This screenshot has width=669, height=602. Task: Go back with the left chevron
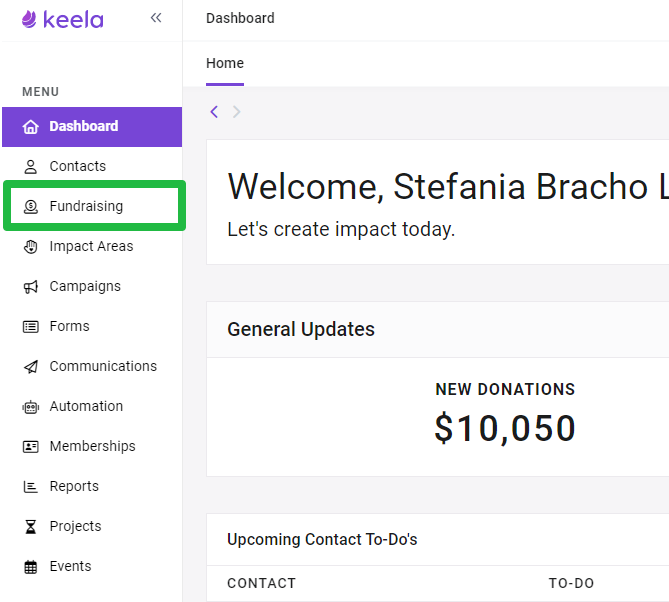click(214, 112)
